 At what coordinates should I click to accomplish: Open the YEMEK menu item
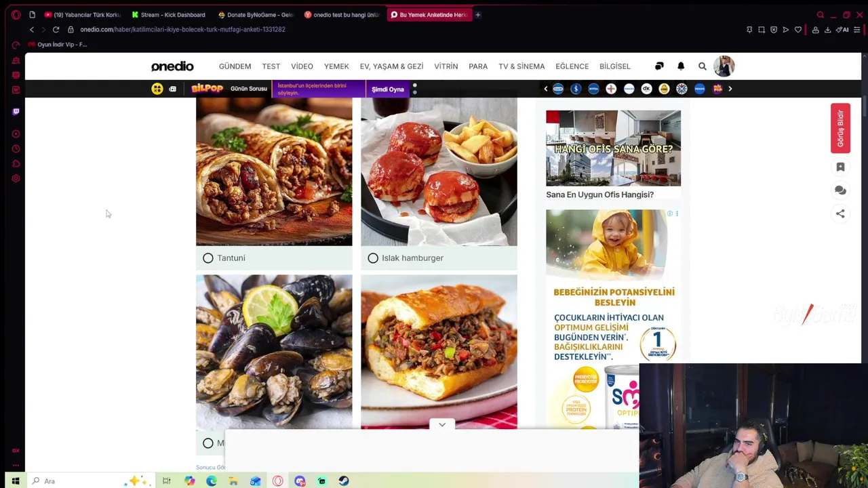[336, 66]
